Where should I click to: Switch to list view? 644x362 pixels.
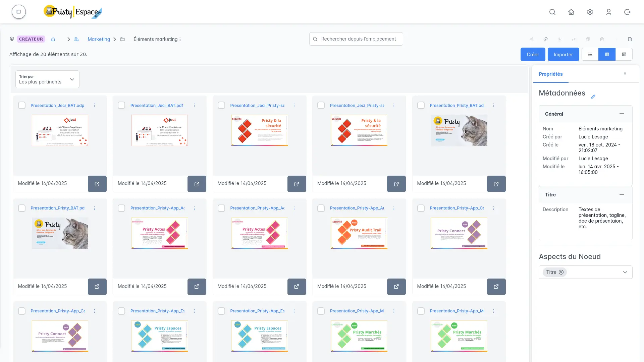(x=590, y=54)
